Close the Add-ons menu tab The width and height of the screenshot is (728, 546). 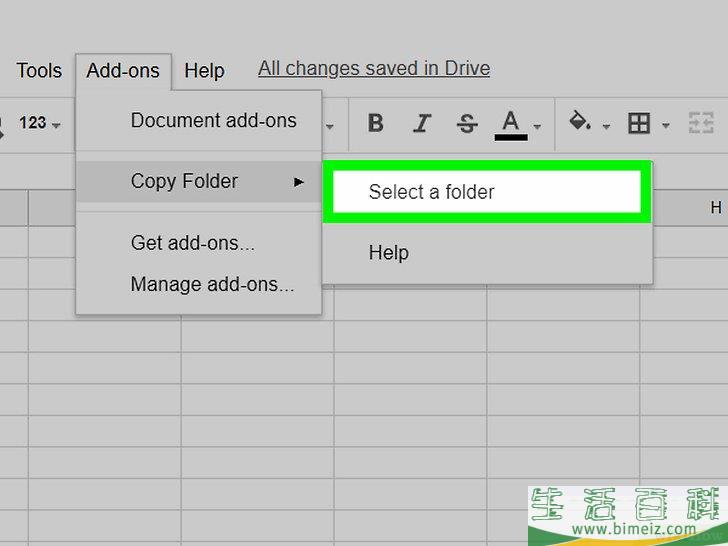pyautogui.click(x=123, y=70)
